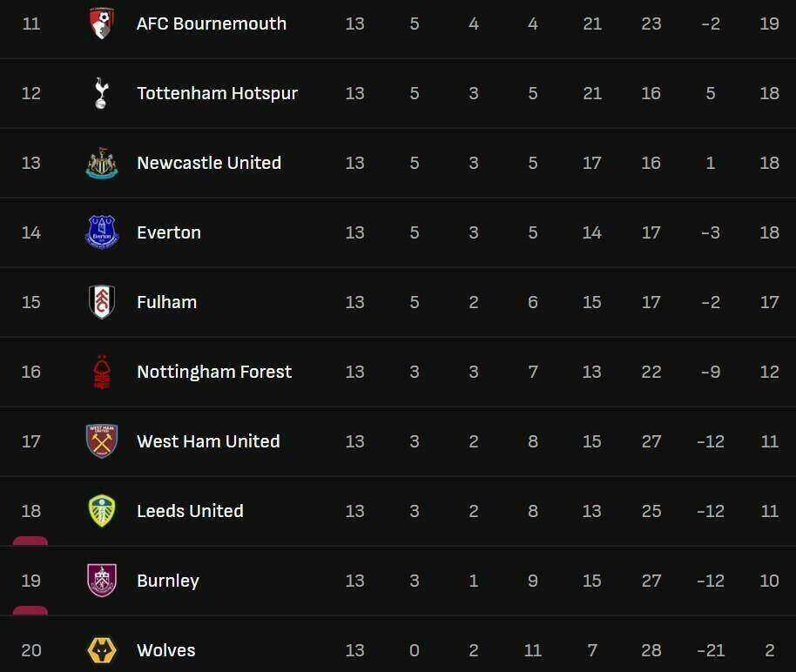
Task: Open the AFC Bournemouth team page
Action: [x=212, y=24]
